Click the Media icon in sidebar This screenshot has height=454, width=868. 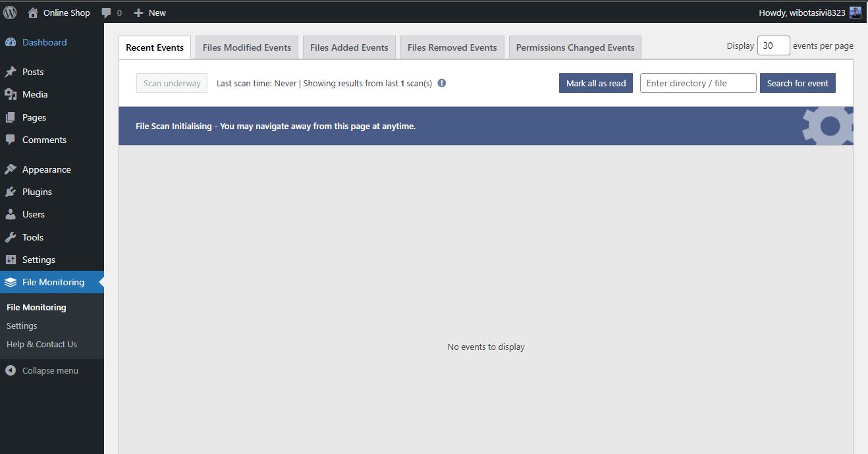11,94
